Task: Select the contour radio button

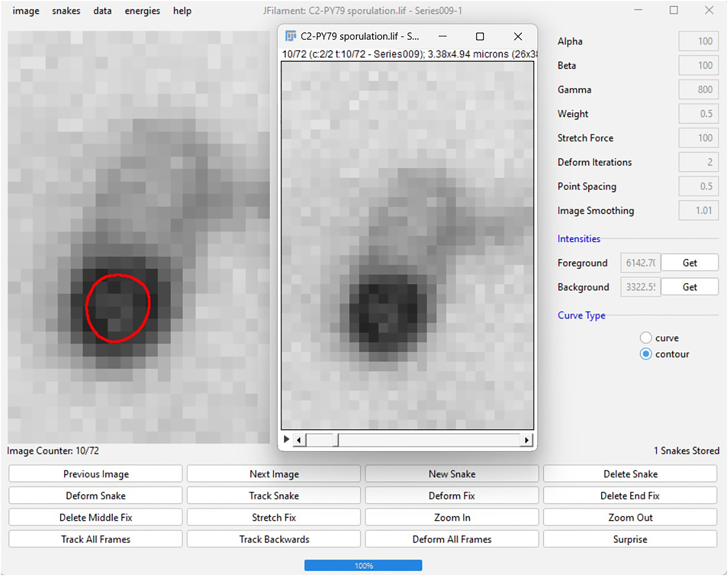Action: (x=645, y=354)
